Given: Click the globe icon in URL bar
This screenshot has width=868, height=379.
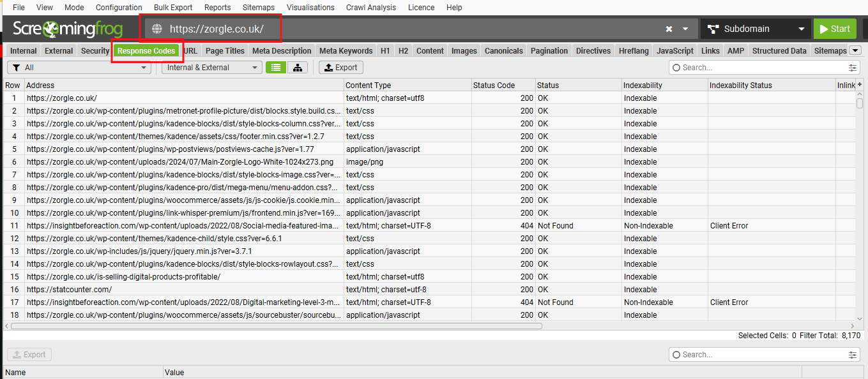Looking at the screenshot, I should pos(157,29).
